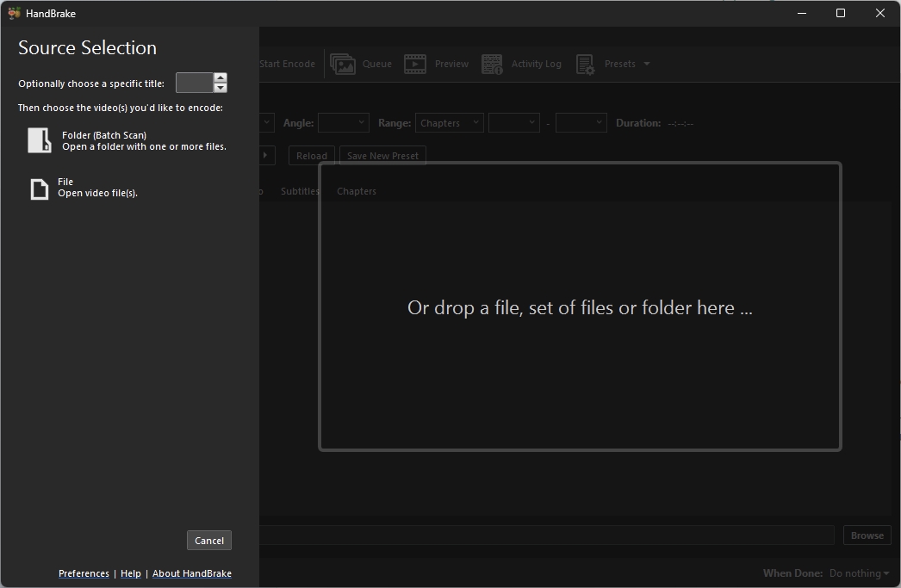Click the Browse button
The image size is (901, 588).
pos(867,535)
